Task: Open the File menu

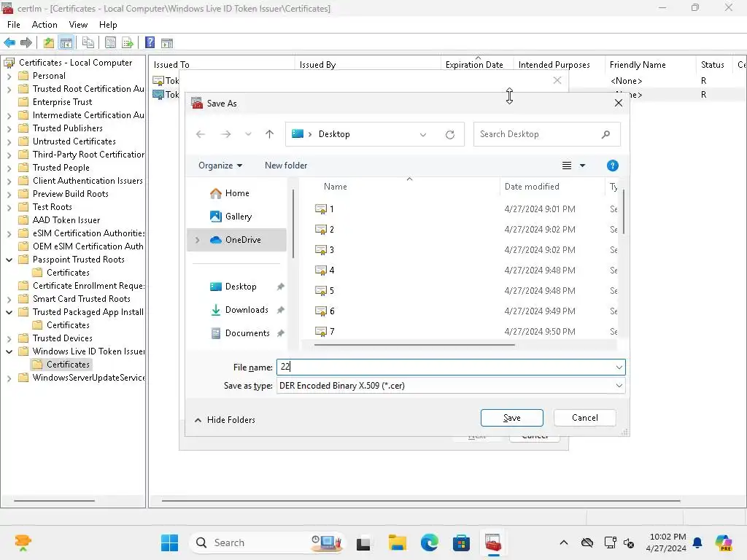Action: (x=13, y=25)
